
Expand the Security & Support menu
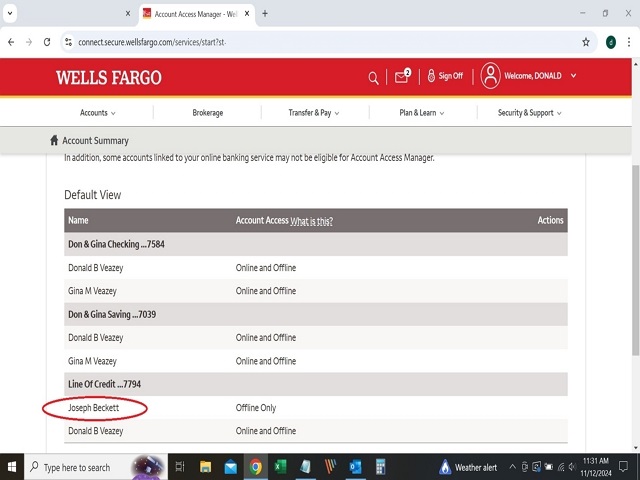pyautogui.click(x=529, y=113)
